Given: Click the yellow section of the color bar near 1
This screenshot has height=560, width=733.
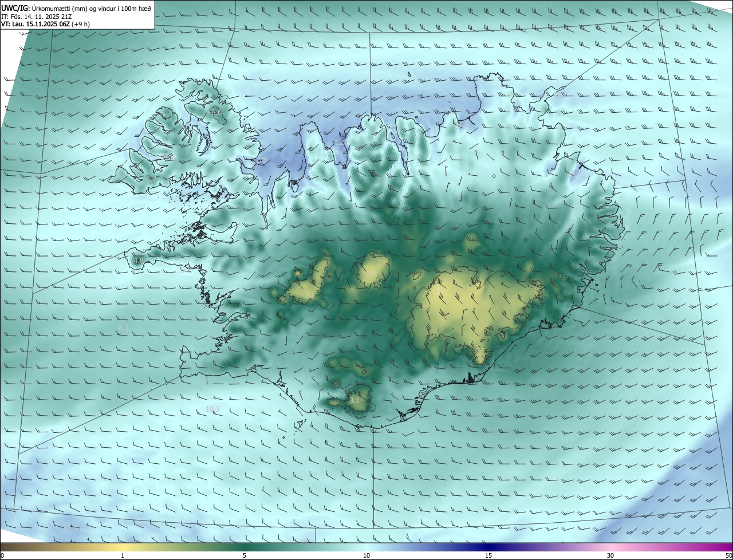Looking at the screenshot, I should click(x=123, y=547).
